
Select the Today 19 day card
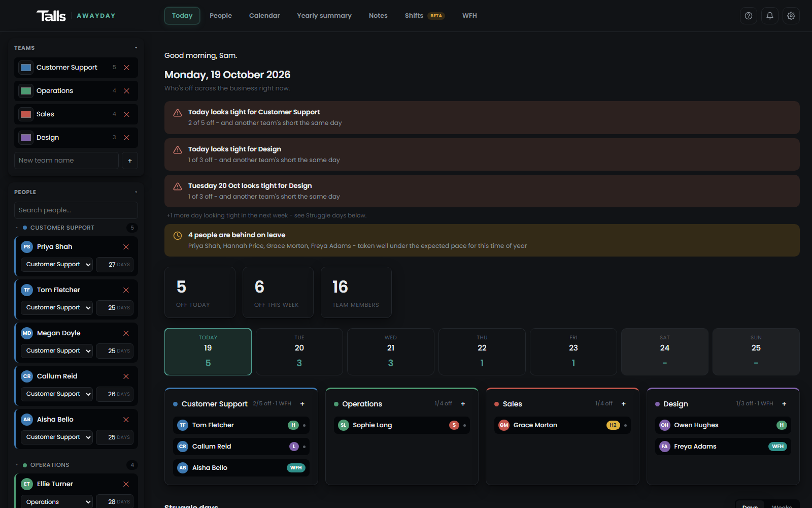(208, 352)
